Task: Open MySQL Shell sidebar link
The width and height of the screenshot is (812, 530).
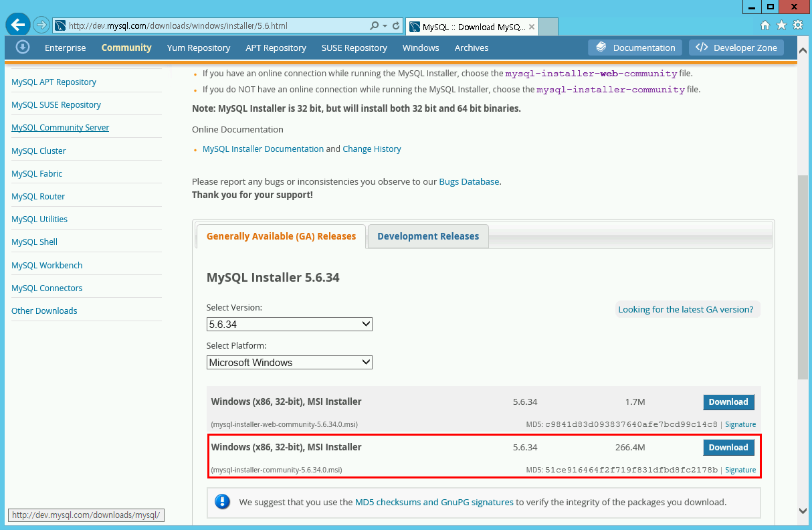Action: 34,242
